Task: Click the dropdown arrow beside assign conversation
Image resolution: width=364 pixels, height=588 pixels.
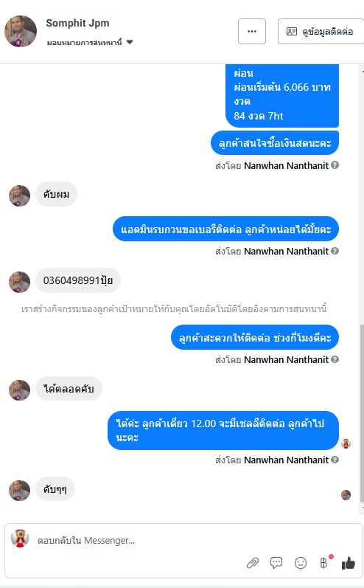Action: (130, 42)
